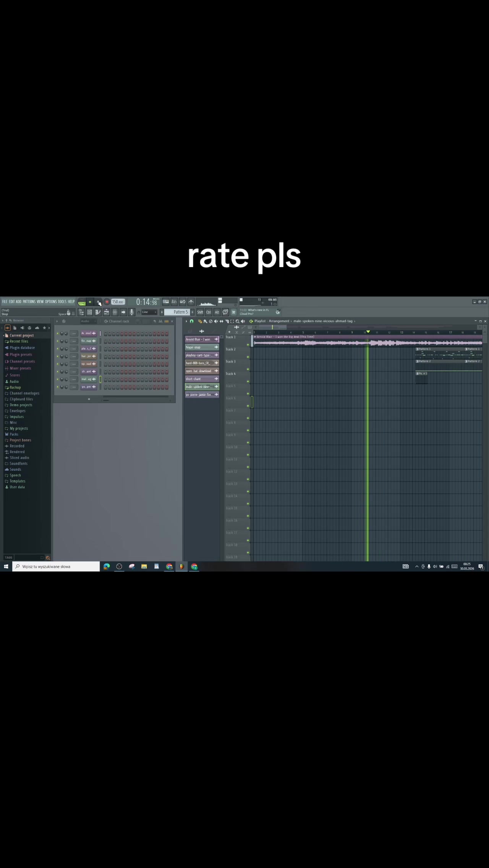Click the plus button next to Pattern 5
The image size is (489, 868).
[192, 312]
